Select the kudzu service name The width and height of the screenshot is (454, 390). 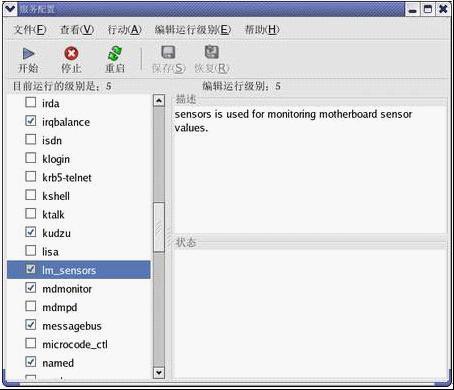click(x=56, y=233)
